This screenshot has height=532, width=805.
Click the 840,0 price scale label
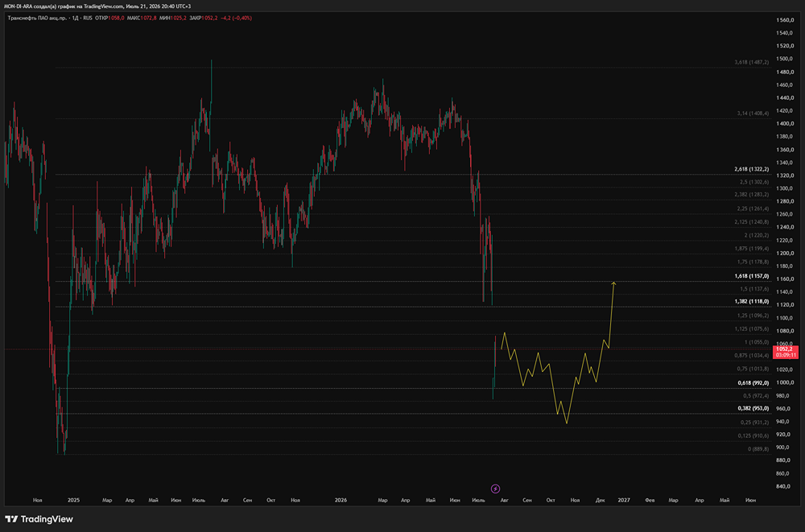785,486
